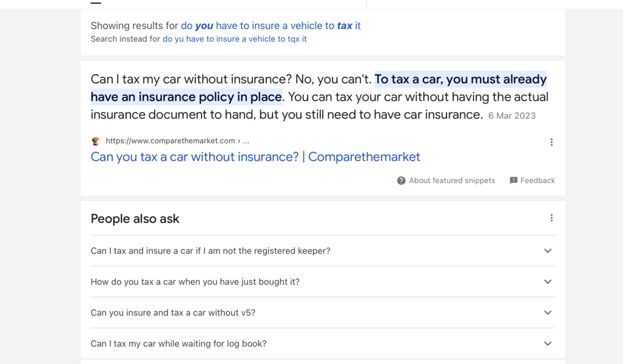Click the Feedback flag icon
Viewport: 623px width, 364px height.
pos(514,181)
